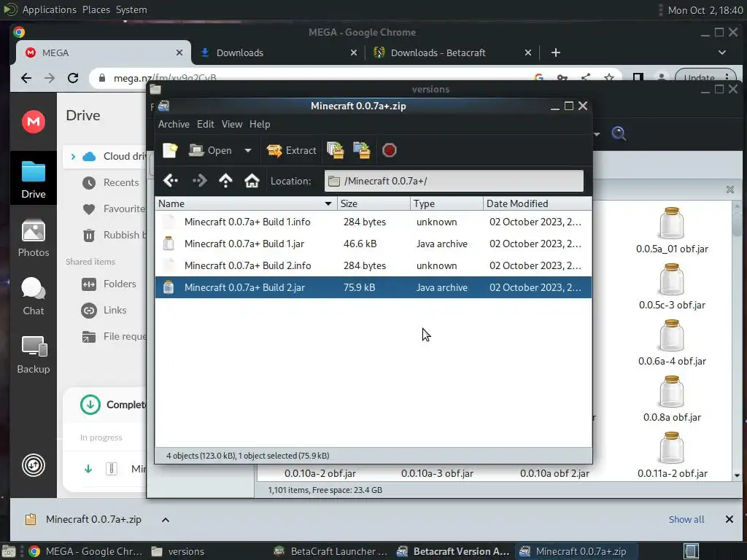Open the Help menu in archive manager
Image resolution: width=747 pixels, height=560 pixels.
tap(260, 124)
